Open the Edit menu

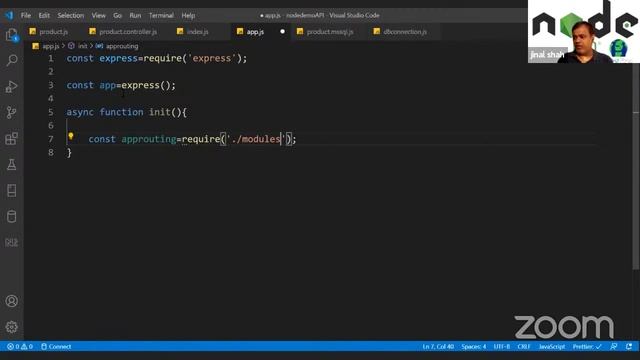click(44, 16)
